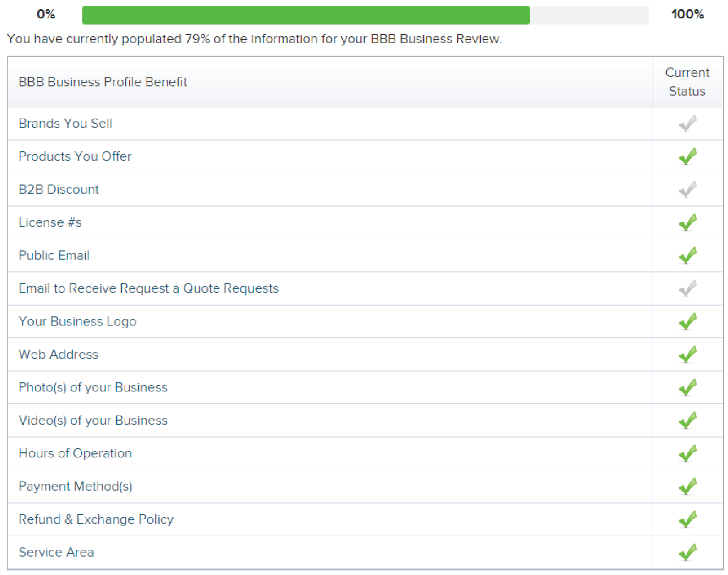Image resolution: width=728 pixels, height=575 pixels.
Task: Open the Brands You Sell link
Action: [x=65, y=124]
